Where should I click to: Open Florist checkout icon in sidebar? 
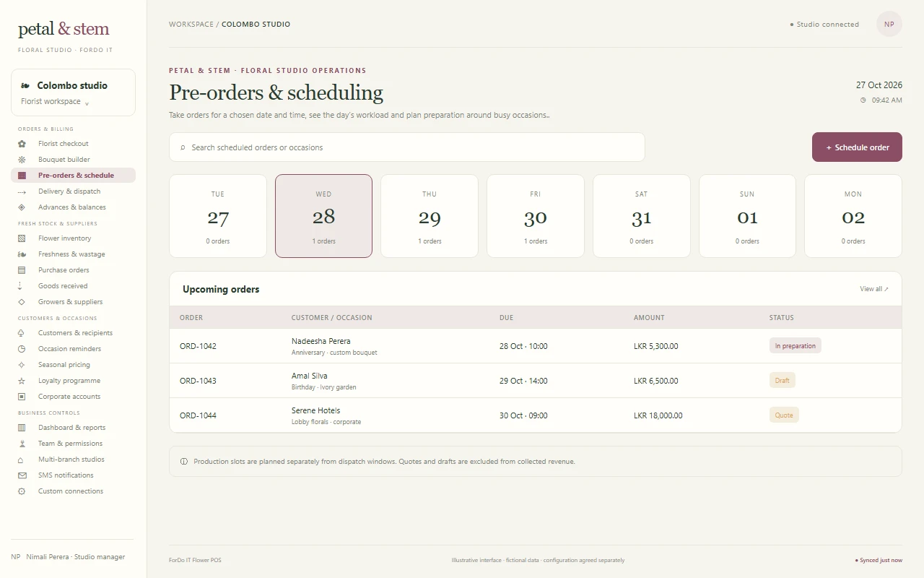(x=22, y=144)
